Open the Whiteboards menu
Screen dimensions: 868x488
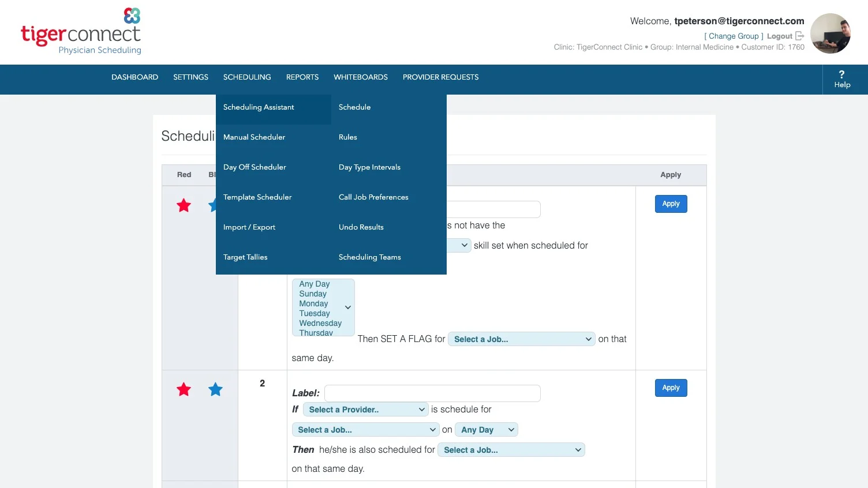click(x=361, y=77)
